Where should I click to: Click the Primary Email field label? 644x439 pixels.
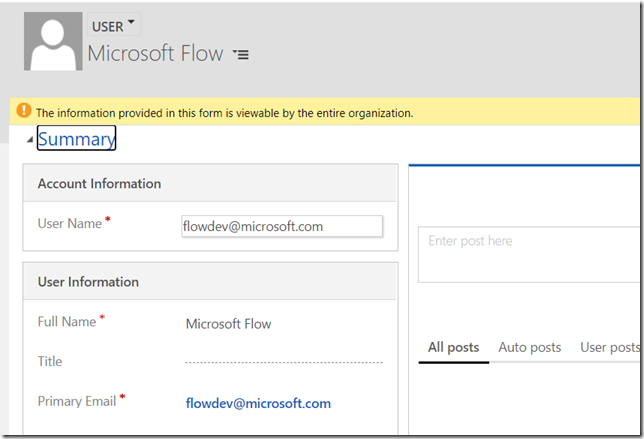[77, 401]
